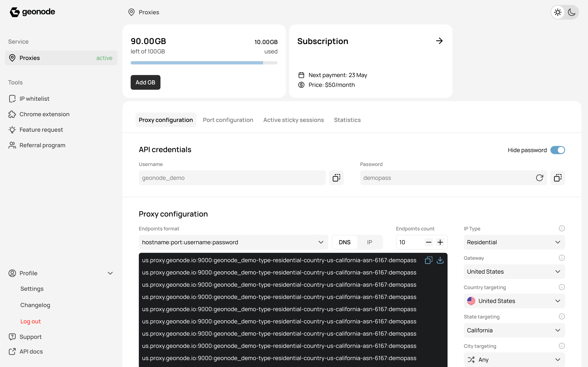Disable the Hide password toggle
Image resolution: width=588 pixels, height=367 pixels.
click(558, 150)
